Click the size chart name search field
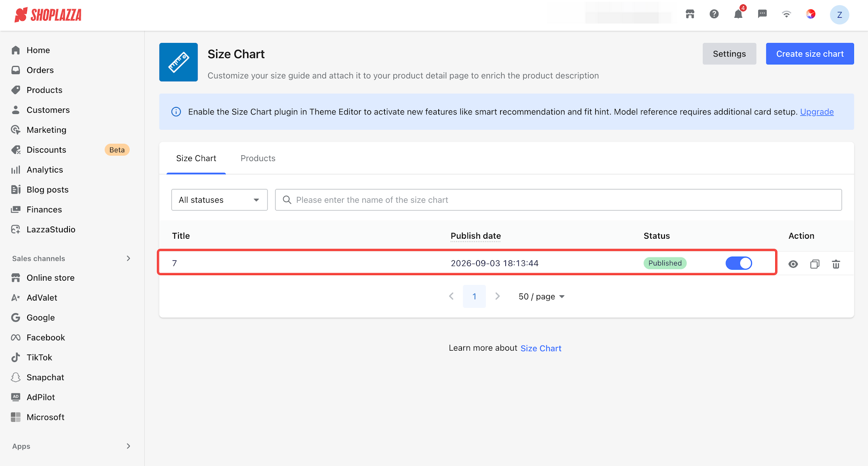 [558, 200]
